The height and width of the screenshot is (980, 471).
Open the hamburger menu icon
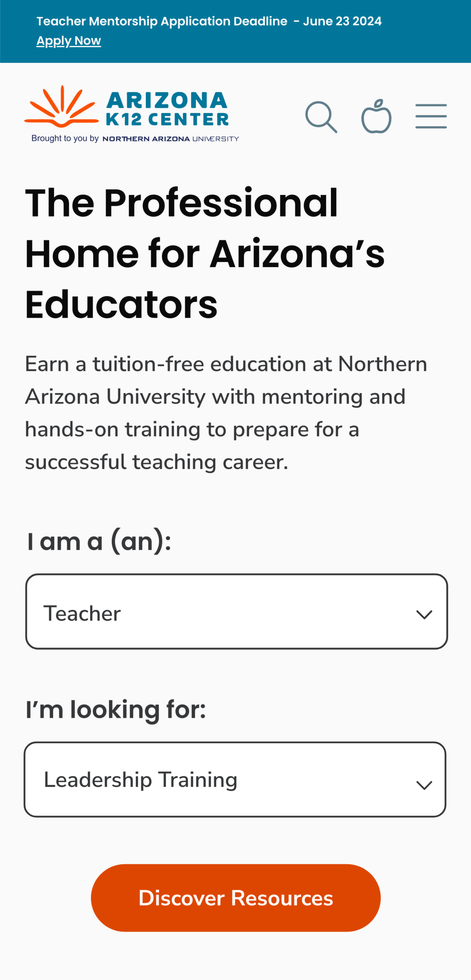tap(431, 116)
